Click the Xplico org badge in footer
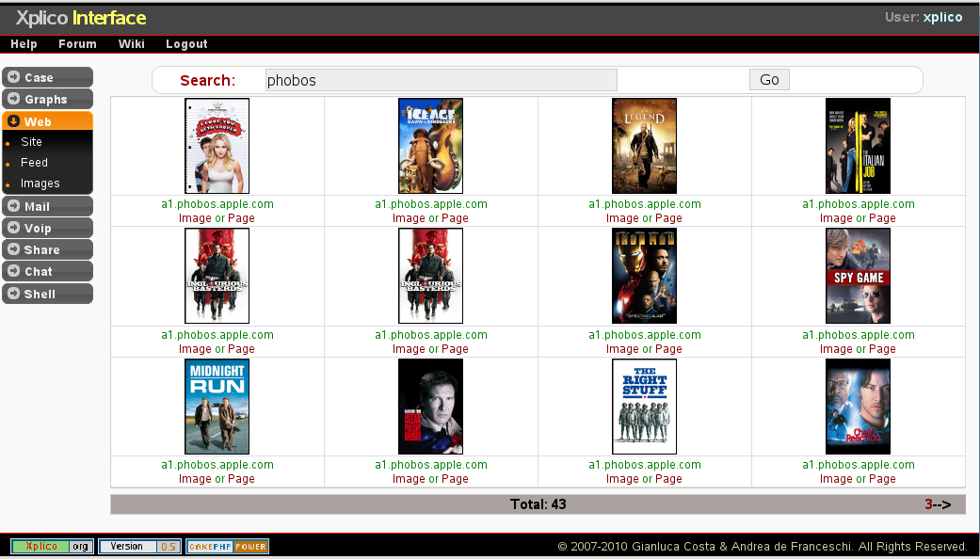 pyautogui.click(x=53, y=547)
